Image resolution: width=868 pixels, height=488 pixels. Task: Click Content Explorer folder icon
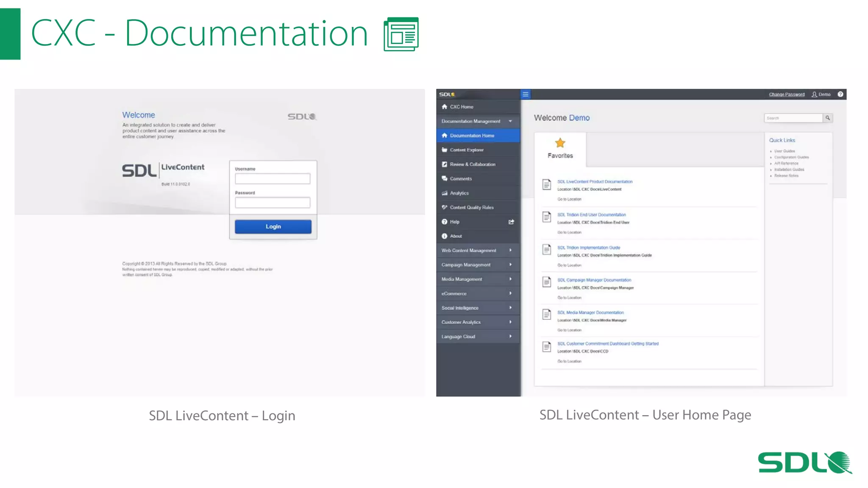pos(445,150)
